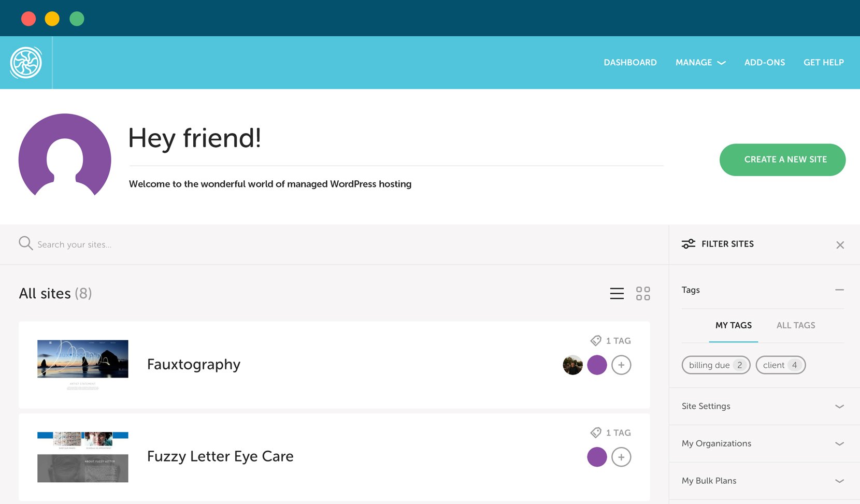This screenshot has height=504, width=860.
Task: Switch to list view layout
Action: click(617, 294)
